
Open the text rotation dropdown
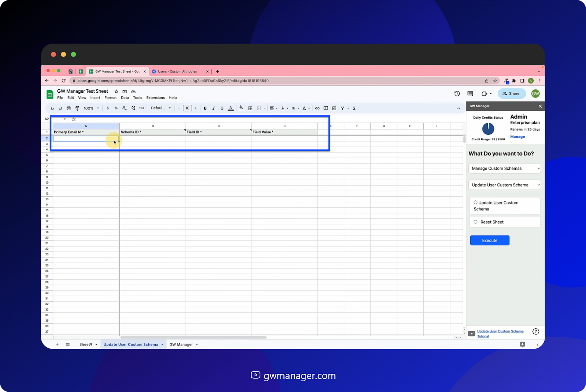(x=306, y=108)
